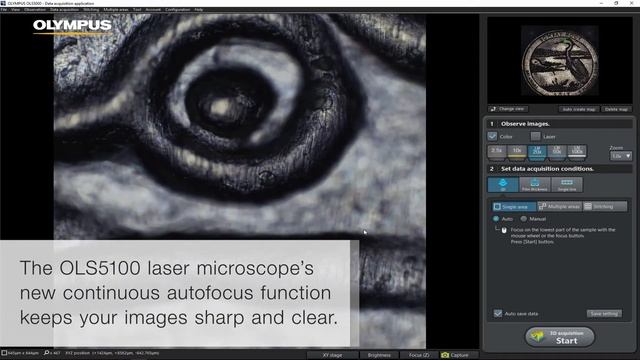Open the Focus (Z) panel
This screenshot has height=360, width=640.
click(419, 355)
